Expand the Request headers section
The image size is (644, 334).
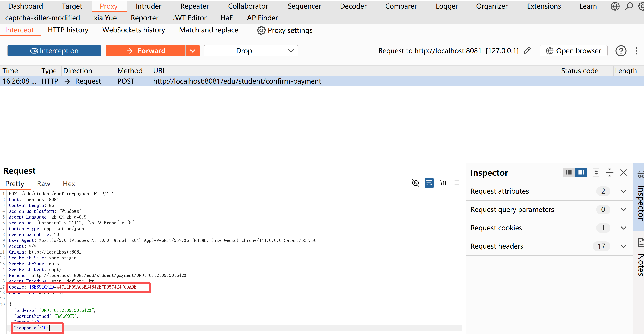(x=624, y=246)
